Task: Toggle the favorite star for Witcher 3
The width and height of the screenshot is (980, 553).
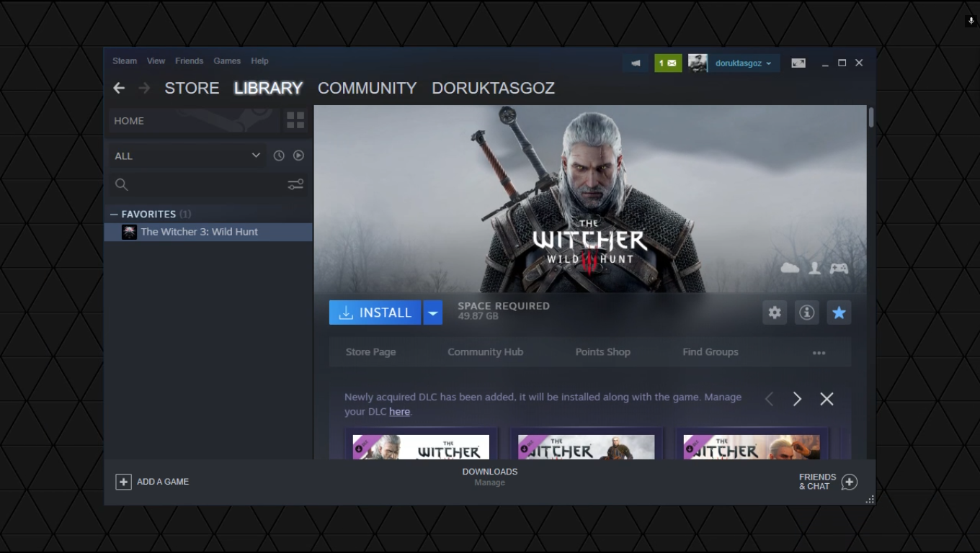Action: coord(839,313)
